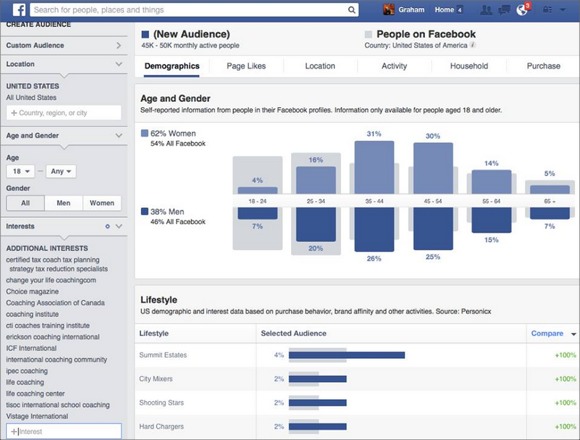This screenshot has height=440, width=580.
Task: Select 'cti coaches training institute' interest
Action: 48,326
